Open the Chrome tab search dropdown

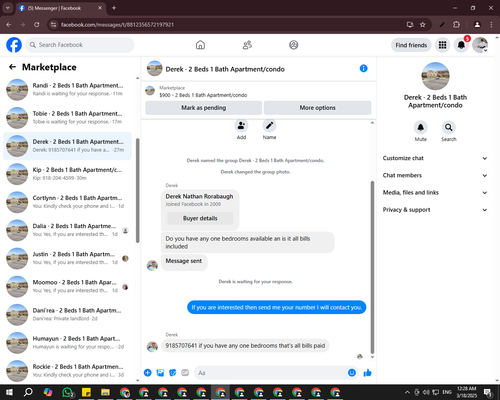(7, 8)
